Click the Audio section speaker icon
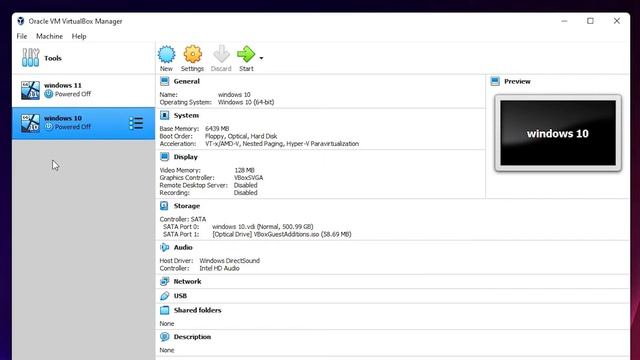Viewport: 640px width, 360px height. click(164, 247)
